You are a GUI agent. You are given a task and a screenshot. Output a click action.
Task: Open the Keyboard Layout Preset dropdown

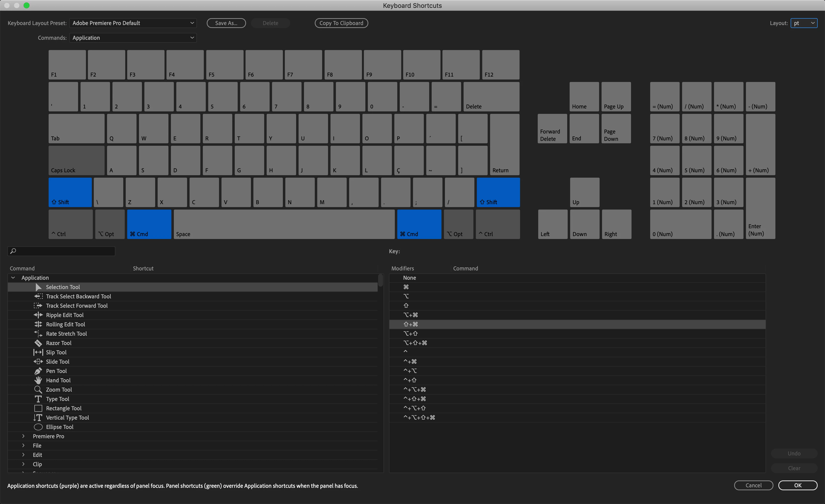133,23
